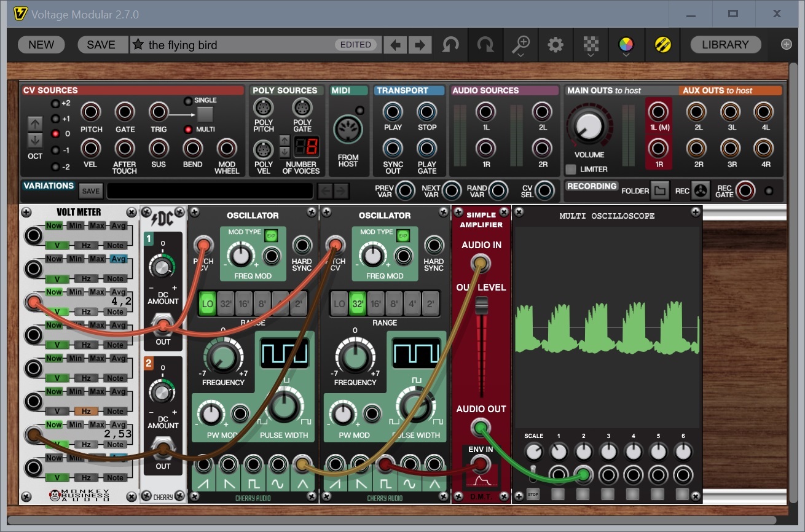Click the transport PLAY jack
This screenshot has height=532, width=805.
click(x=393, y=112)
